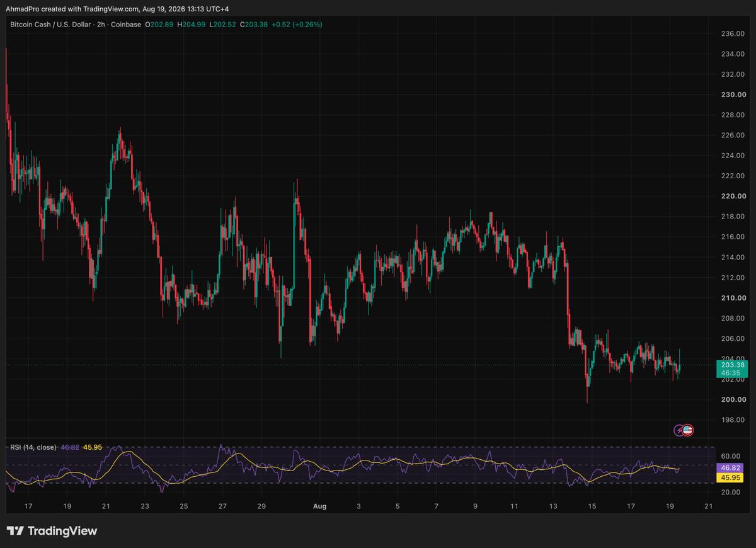The width and height of the screenshot is (756, 548).
Task: Click the TradingView logo at bottom left
Action: point(52,531)
